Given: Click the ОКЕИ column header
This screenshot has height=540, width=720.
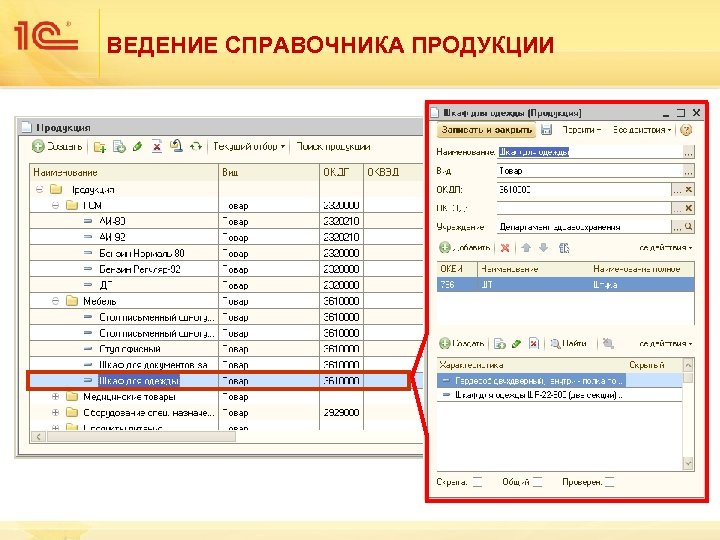Looking at the screenshot, I should [x=457, y=269].
